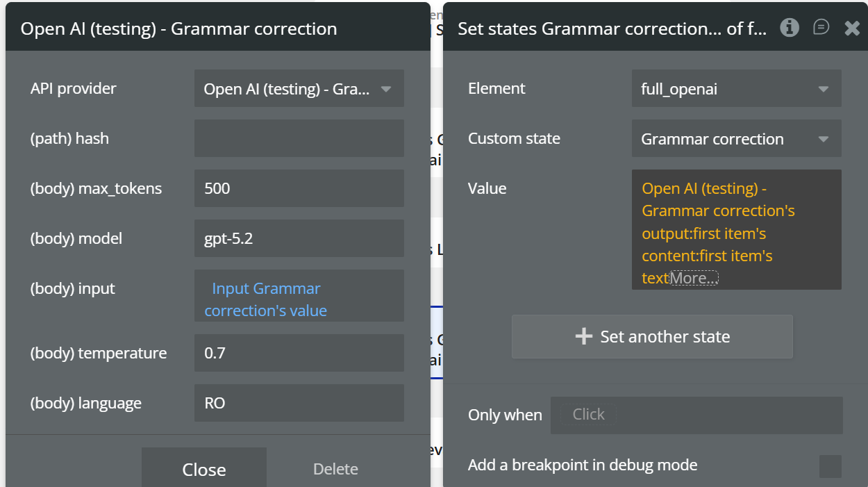The height and width of the screenshot is (487, 868).
Task: Click the (path) hash input field
Action: pos(299,138)
